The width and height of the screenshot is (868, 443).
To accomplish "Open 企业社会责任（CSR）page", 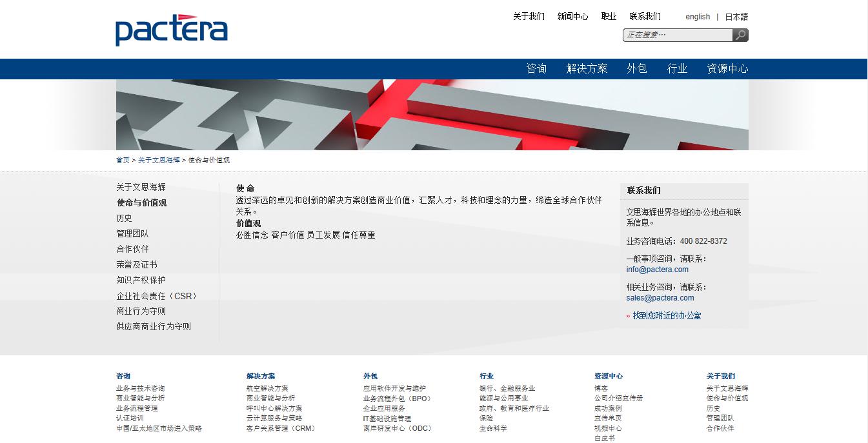I will [156, 295].
